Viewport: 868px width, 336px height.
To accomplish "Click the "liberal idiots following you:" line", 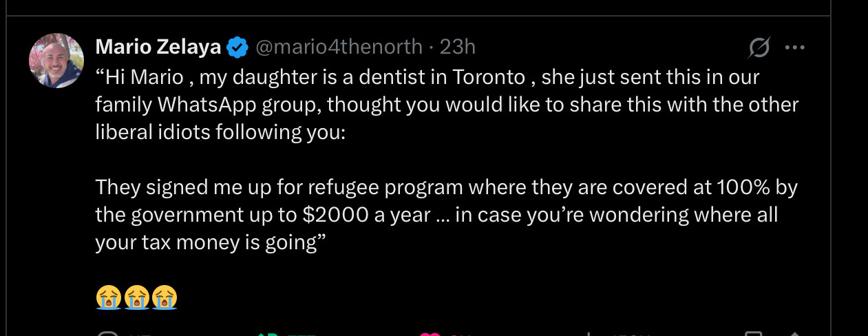I will (x=220, y=132).
